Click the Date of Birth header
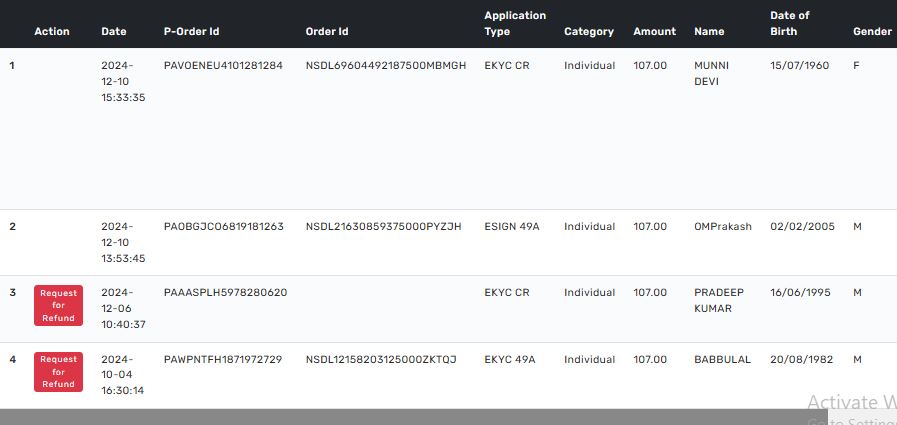The height and width of the screenshot is (425, 897). coord(790,24)
